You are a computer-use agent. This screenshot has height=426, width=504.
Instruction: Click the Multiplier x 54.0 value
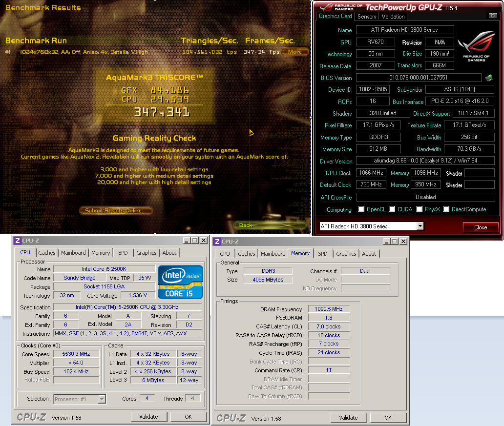(x=77, y=363)
